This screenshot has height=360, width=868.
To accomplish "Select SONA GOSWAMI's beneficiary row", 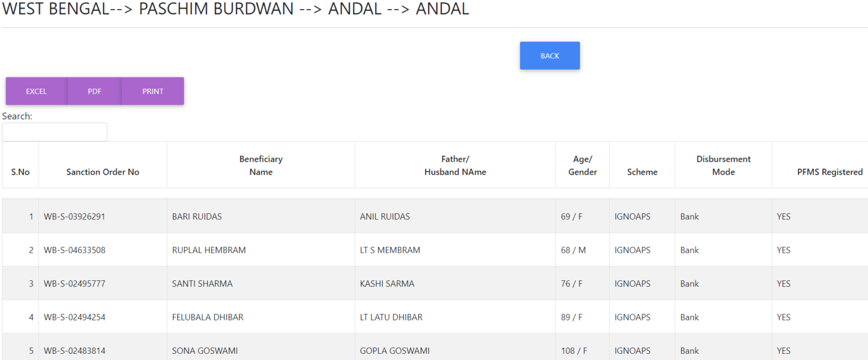I will (x=201, y=350).
